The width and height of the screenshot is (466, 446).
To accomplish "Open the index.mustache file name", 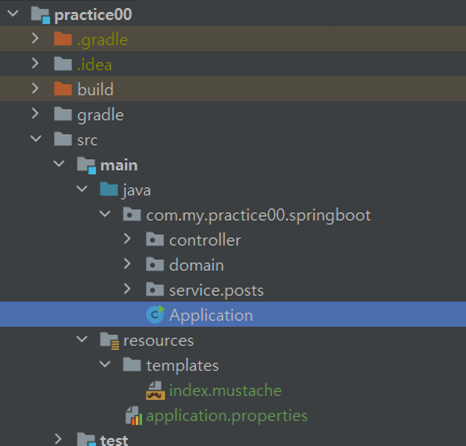I will pyautogui.click(x=225, y=391).
